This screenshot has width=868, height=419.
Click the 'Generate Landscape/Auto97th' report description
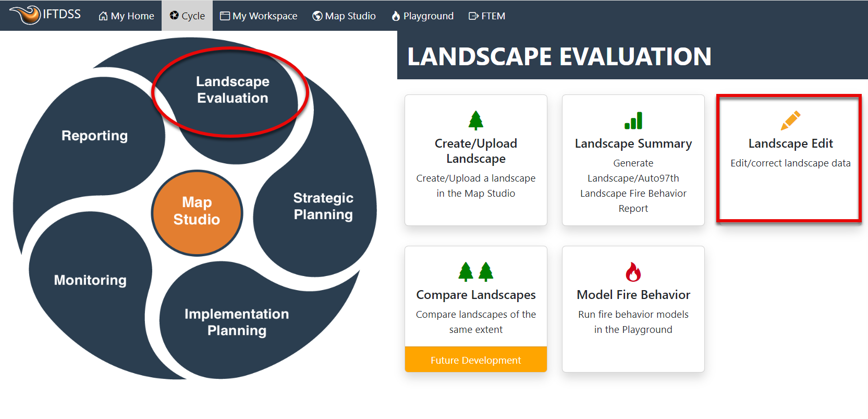tap(633, 186)
